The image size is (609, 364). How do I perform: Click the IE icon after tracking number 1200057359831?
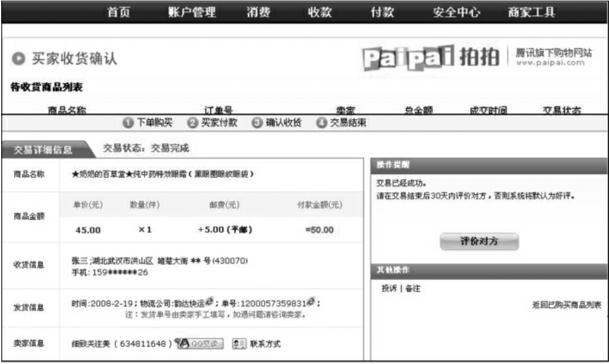(311, 300)
